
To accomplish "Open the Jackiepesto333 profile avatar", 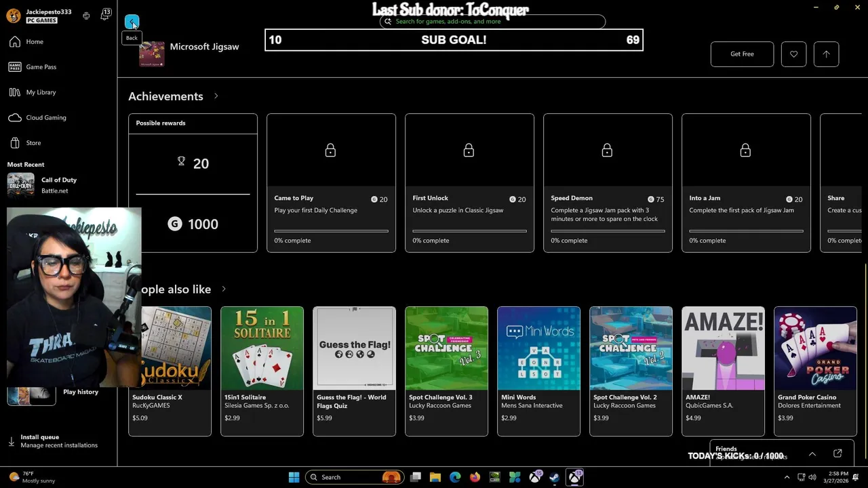I will click(13, 16).
